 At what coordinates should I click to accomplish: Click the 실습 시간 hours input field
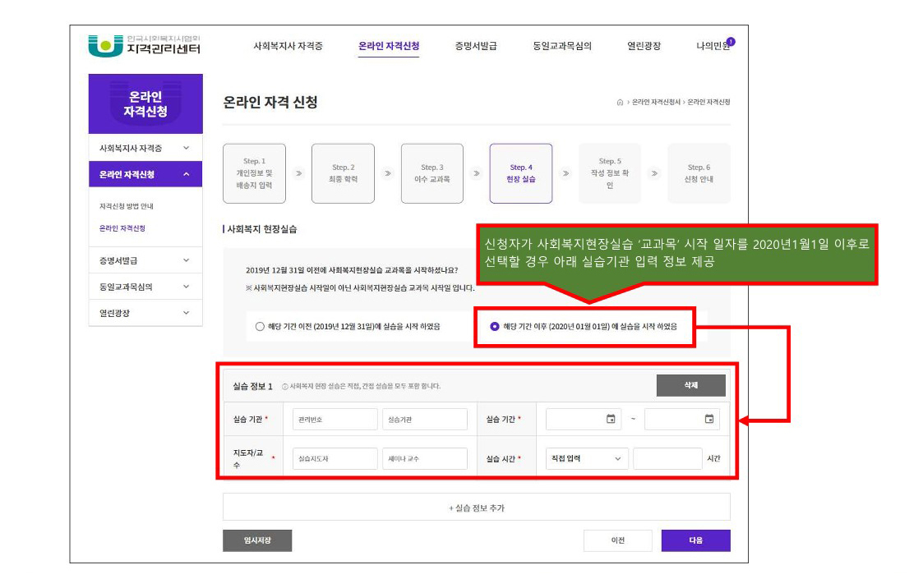pos(667,458)
